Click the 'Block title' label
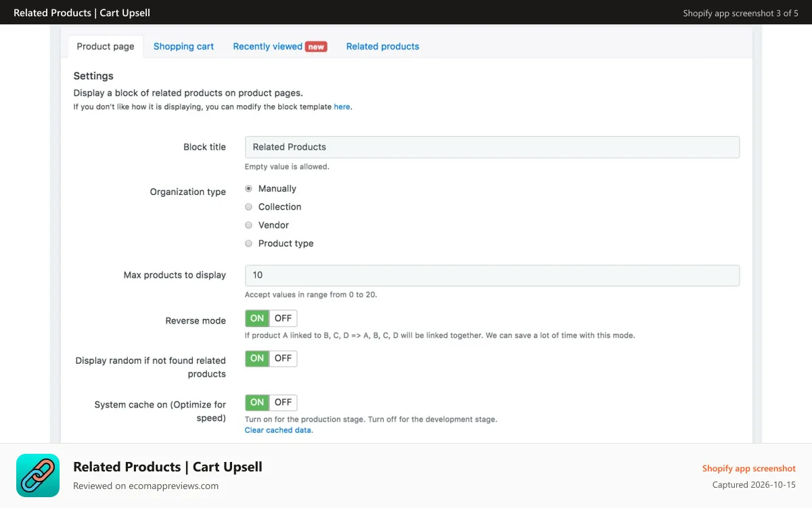 coord(204,147)
